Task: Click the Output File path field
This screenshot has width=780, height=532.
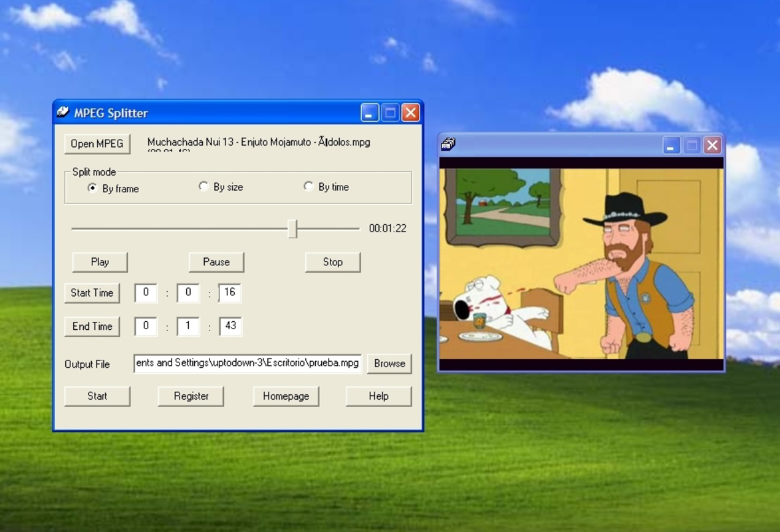Action: (247, 363)
